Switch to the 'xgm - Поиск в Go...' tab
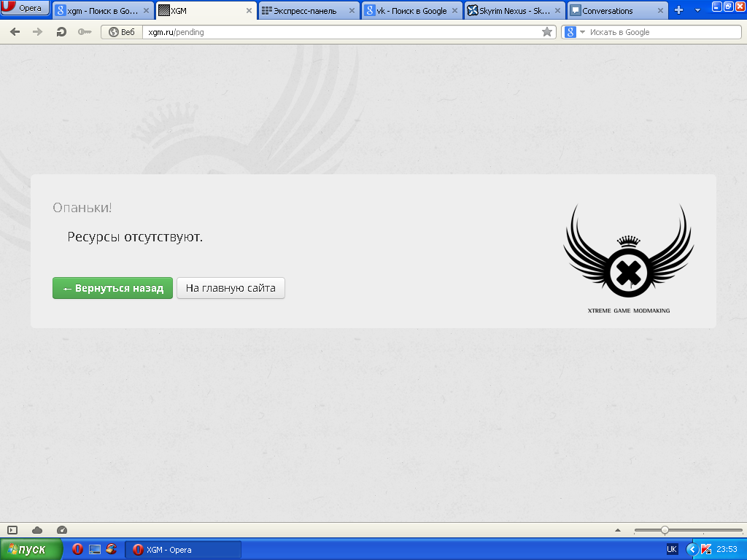The height and width of the screenshot is (560, 747). [x=102, y=10]
